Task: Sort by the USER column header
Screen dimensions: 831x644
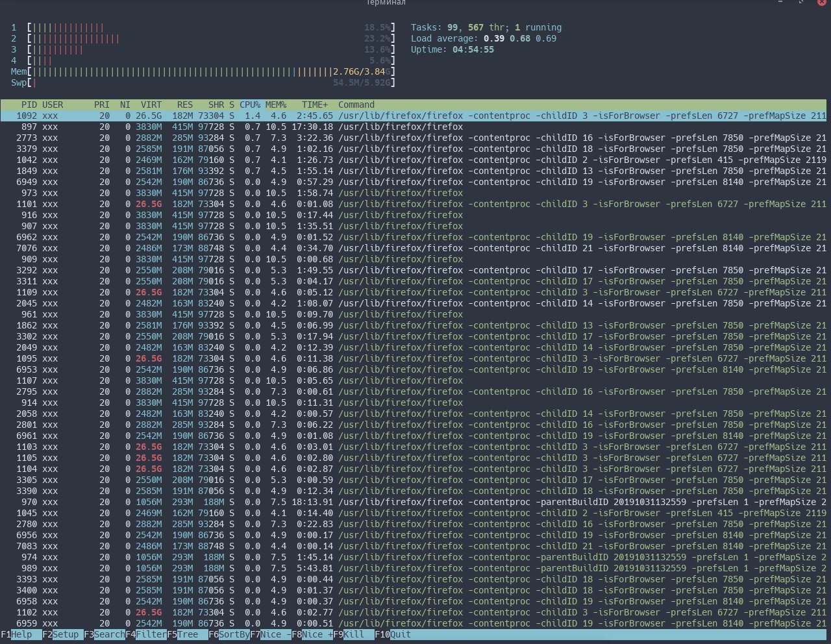Action: pos(53,105)
